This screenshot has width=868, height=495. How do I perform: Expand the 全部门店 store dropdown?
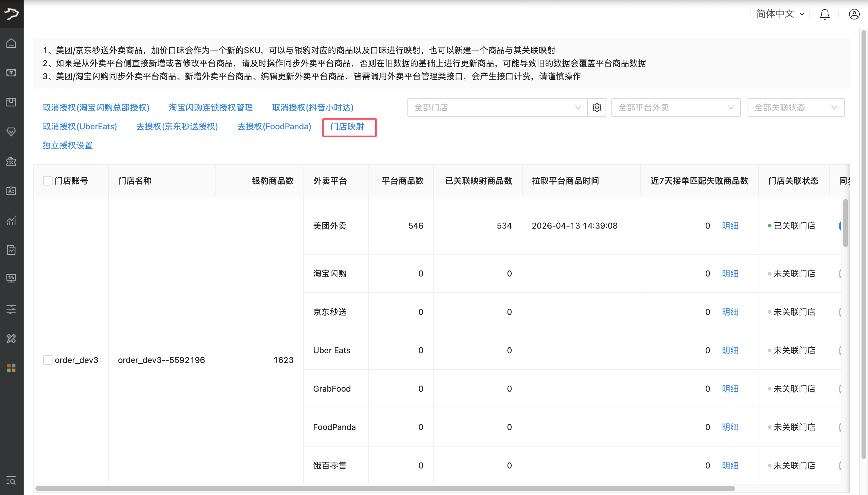tap(497, 108)
